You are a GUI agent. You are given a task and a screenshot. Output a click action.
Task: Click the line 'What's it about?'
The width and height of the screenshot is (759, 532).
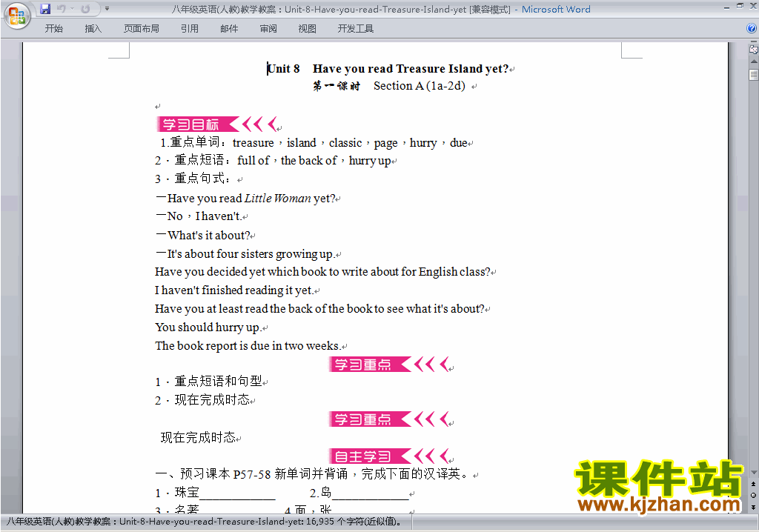pos(203,236)
